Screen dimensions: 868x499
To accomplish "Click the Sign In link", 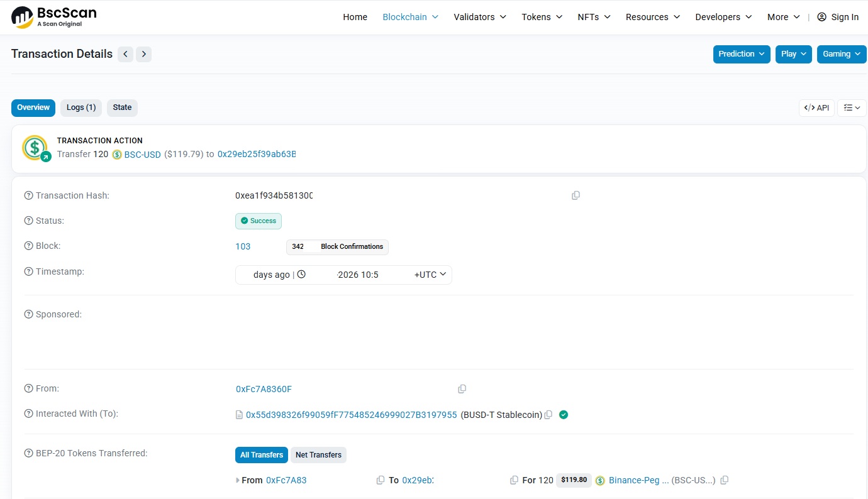I will tap(838, 17).
